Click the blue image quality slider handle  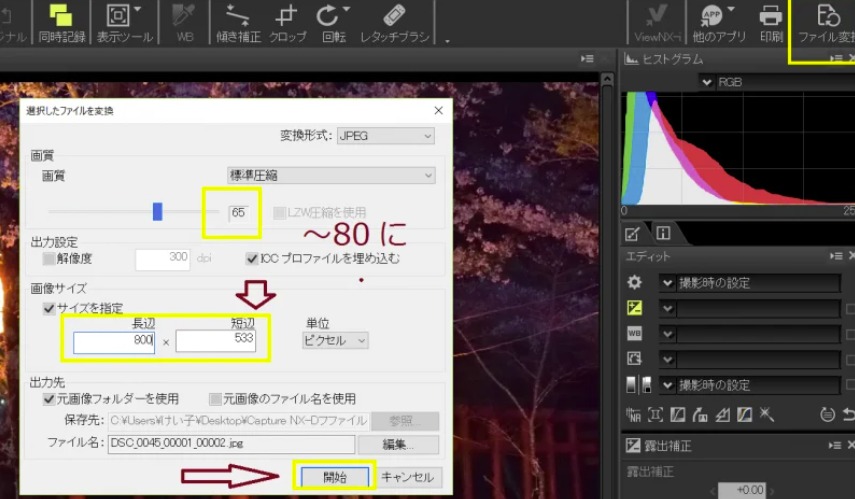point(157,211)
